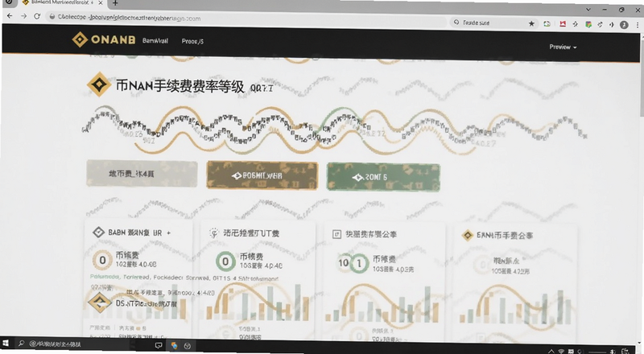Click the yellow diamond icon on fourth card title

point(468,235)
